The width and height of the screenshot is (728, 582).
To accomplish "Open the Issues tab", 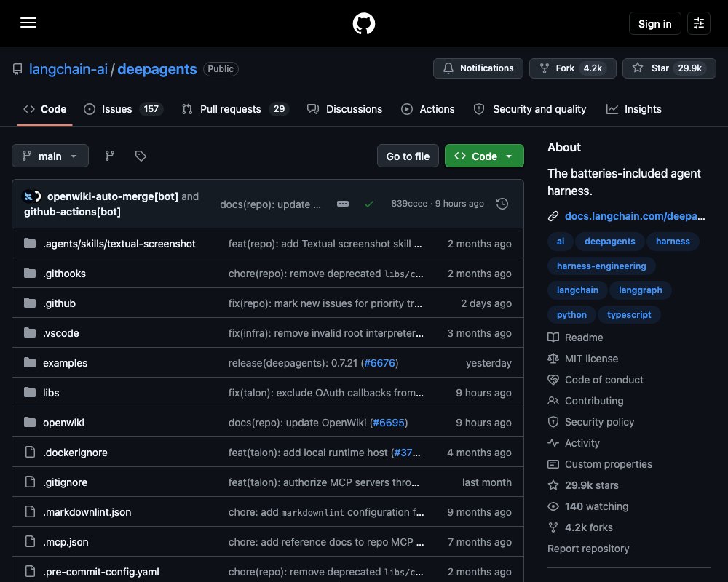I will tap(123, 109).
